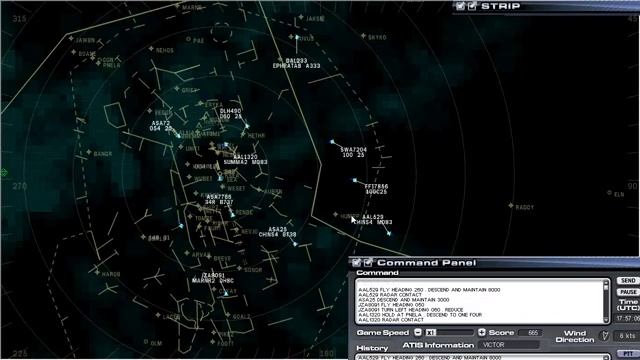Decrease game speed with minus button
Screen dimensions: 640x360
pos(418,333)
